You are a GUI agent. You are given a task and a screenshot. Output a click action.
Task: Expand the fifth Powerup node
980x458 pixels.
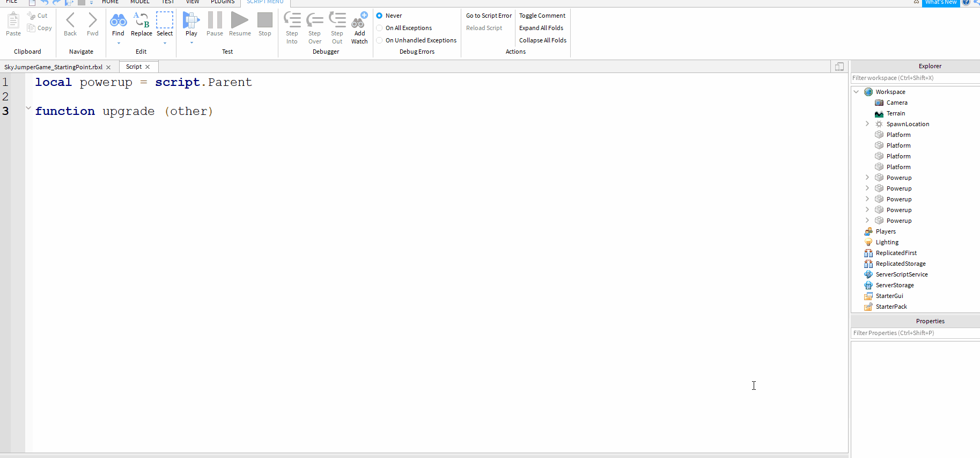[x=867, y=221]
